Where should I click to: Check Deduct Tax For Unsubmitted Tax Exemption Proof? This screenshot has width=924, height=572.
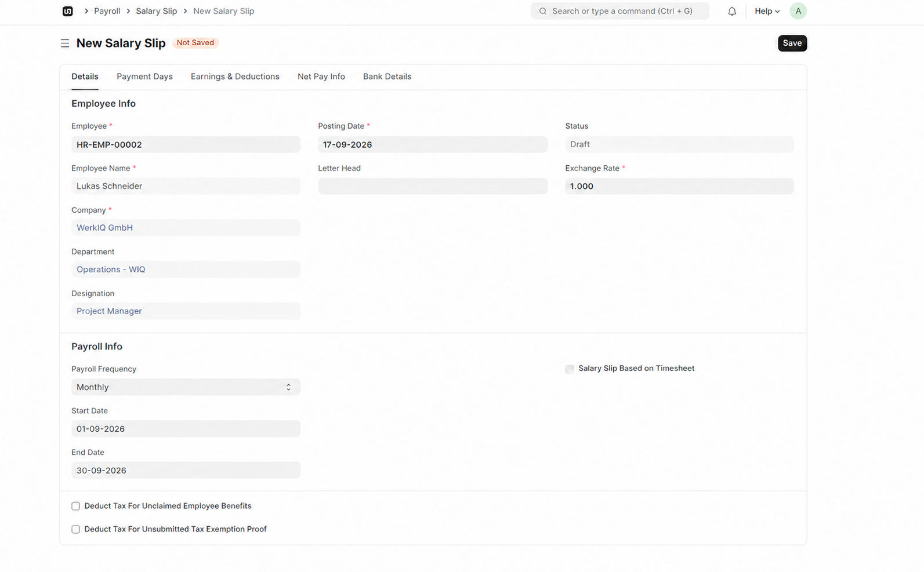click(x=75, y=530)
